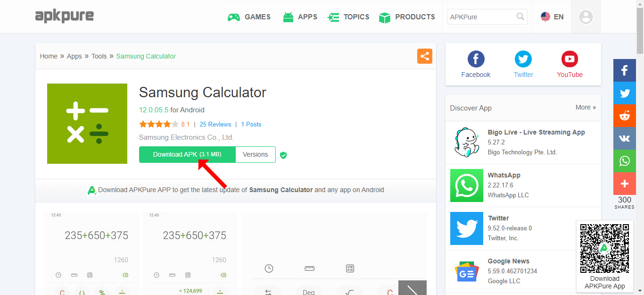Share the page on Reddit from the sidebar
The image size is (644, 295).
[624, 116]
